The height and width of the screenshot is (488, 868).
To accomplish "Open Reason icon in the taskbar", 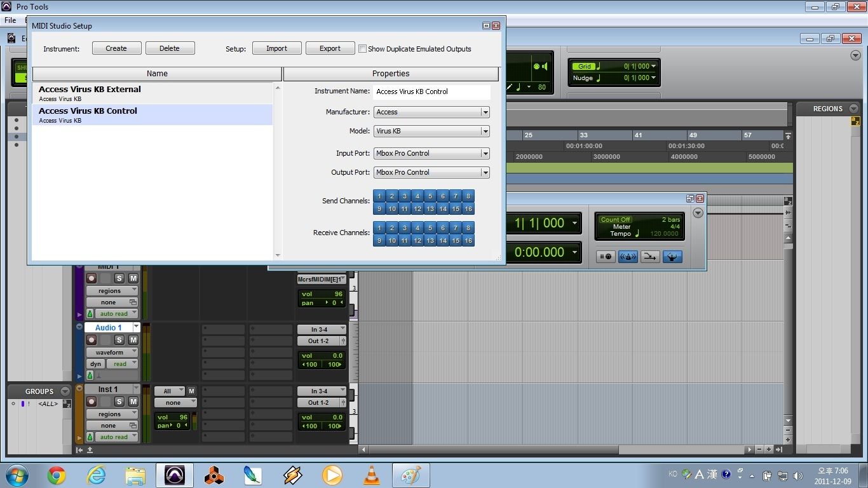I will 214,475.
